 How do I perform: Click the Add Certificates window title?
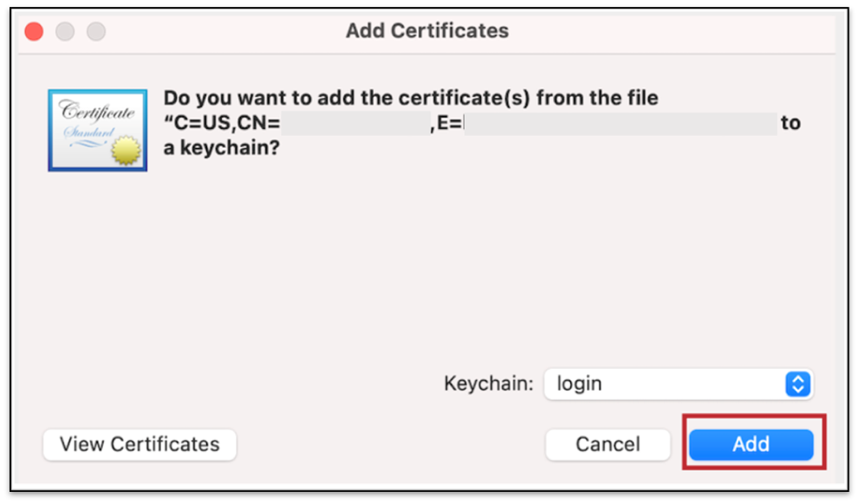(427, 31)
